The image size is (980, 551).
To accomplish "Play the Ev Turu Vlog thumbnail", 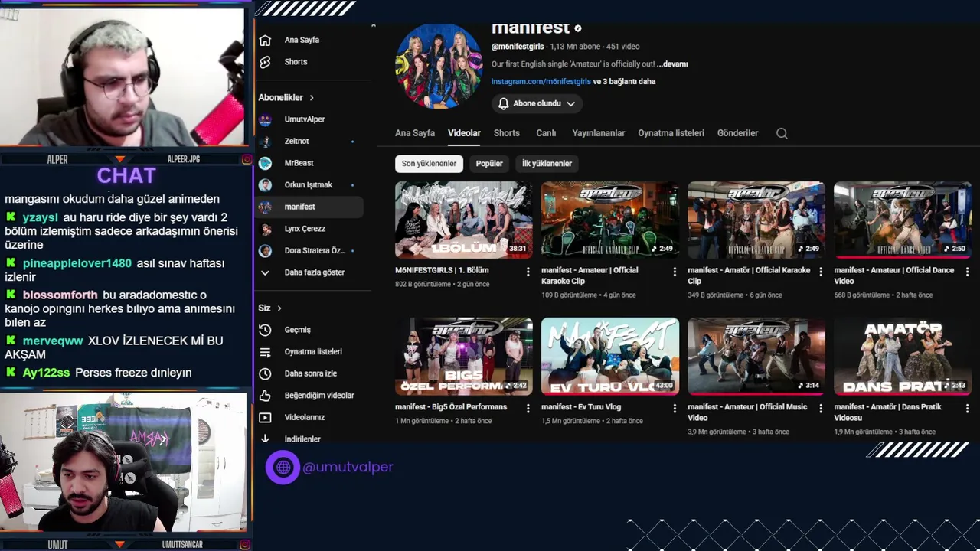I will click(610, 357).
